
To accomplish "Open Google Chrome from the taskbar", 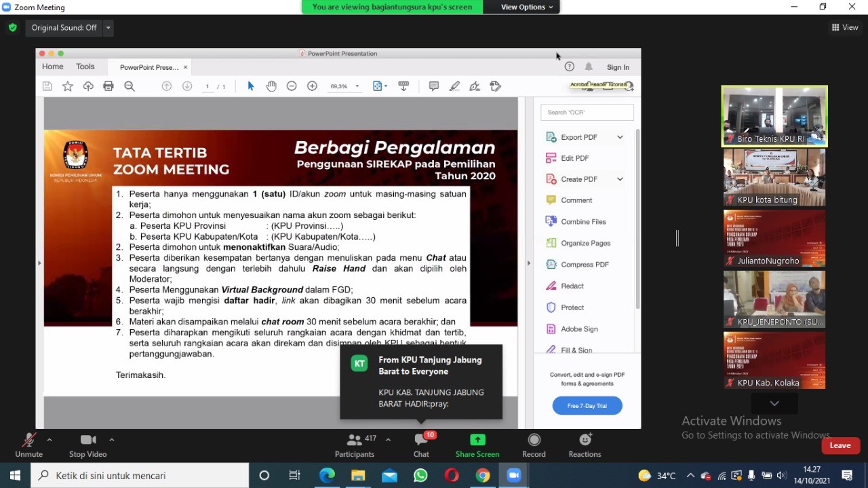I will [483, 475].
